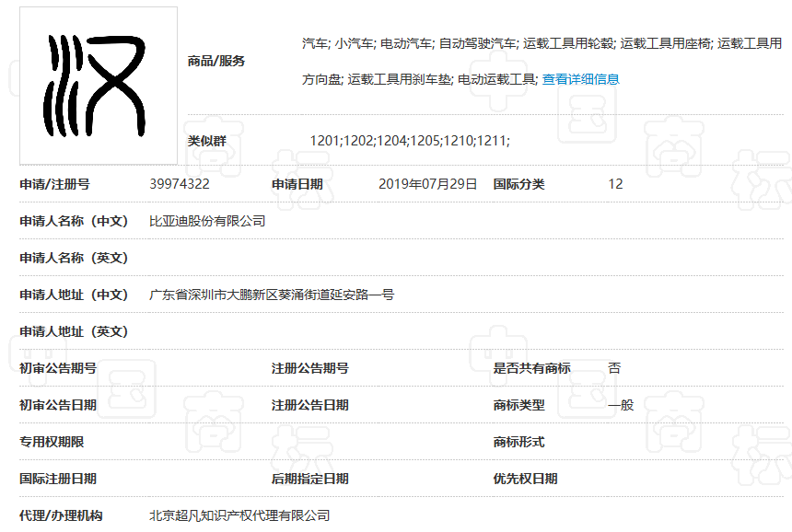Image resolution: width=792 pixels, height=532 pixels.
Task: Click similar group codes 1201;1202;1204
Action: pos(410,141)
